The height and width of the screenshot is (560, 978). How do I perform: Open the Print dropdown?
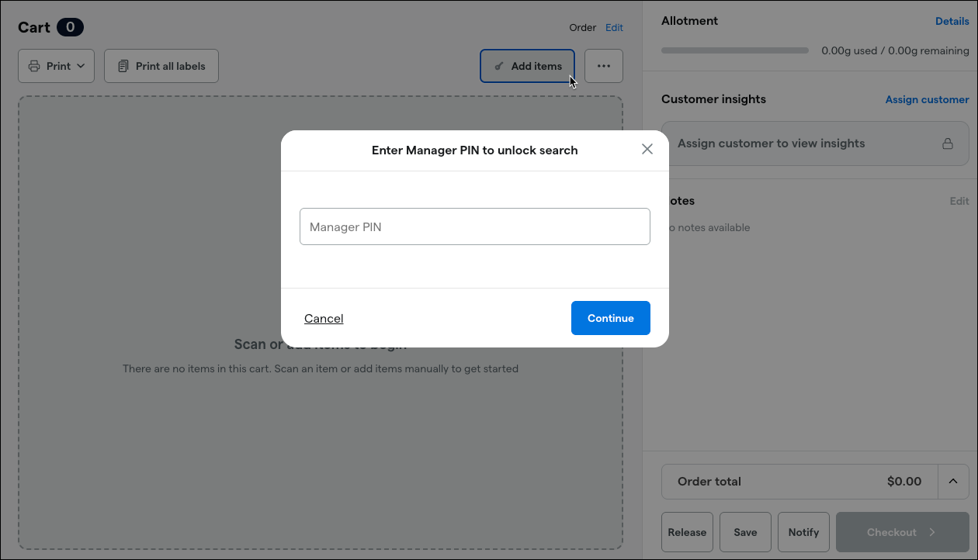[x=57, y=66]
